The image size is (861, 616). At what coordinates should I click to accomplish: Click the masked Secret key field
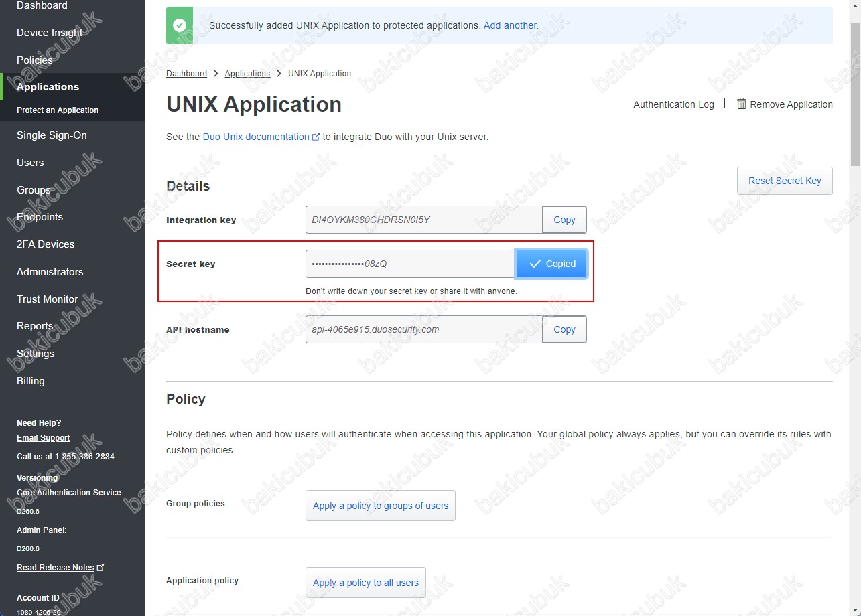tap(410, 264)
